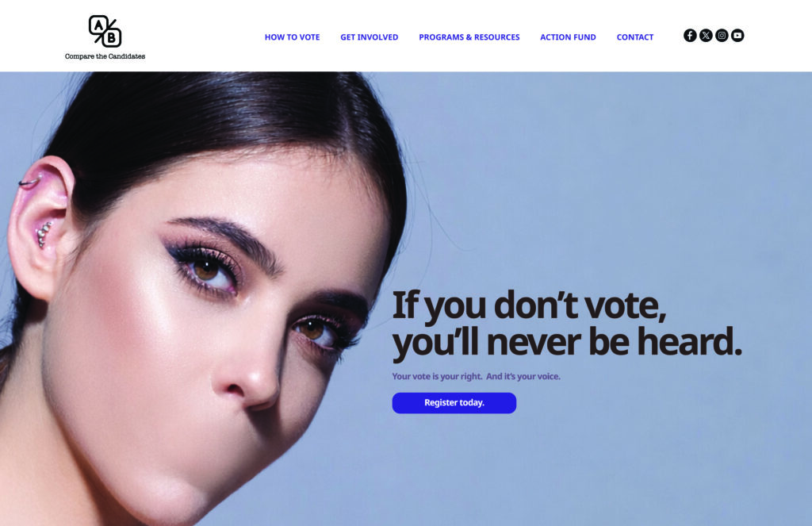Visit the Instagram page via its icon

722,35
